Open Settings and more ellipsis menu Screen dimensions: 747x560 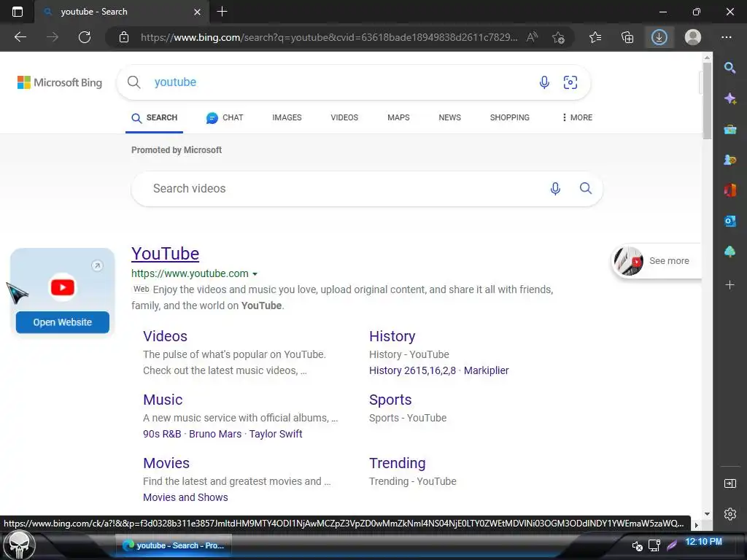click(x=726, y=37)
